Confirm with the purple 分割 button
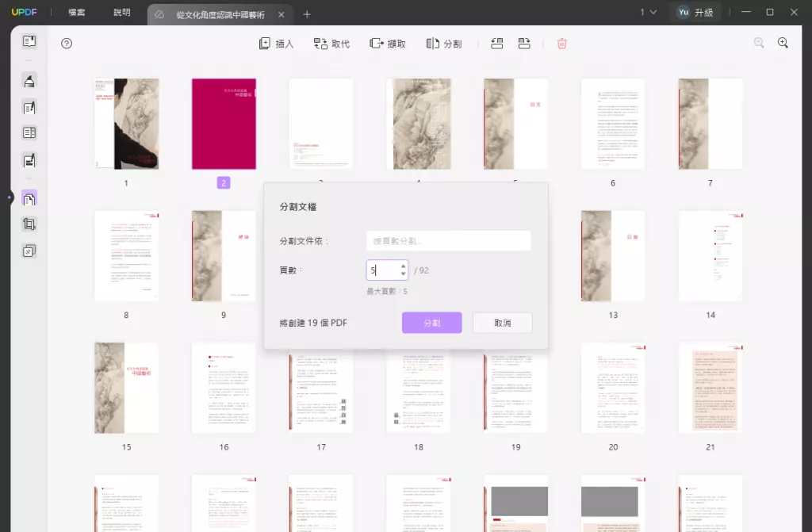812x532 pixels. 432,323
